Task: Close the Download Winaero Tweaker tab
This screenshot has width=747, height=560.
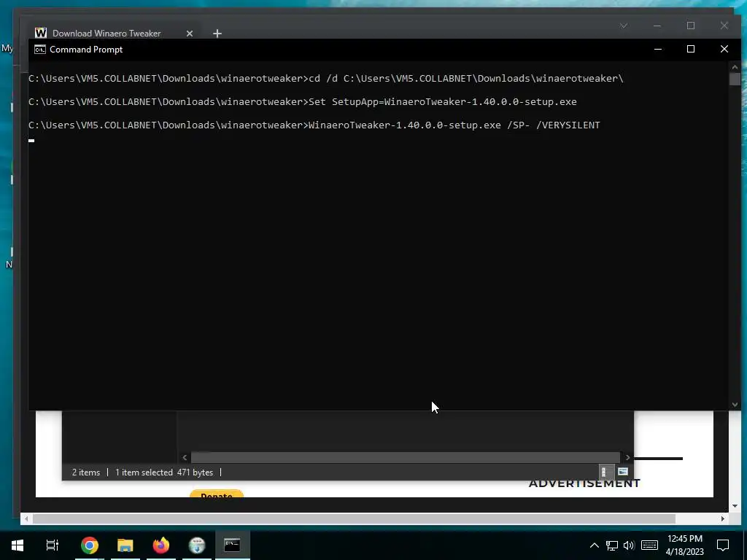Action: pyautogui.click(x=190, y=34)
